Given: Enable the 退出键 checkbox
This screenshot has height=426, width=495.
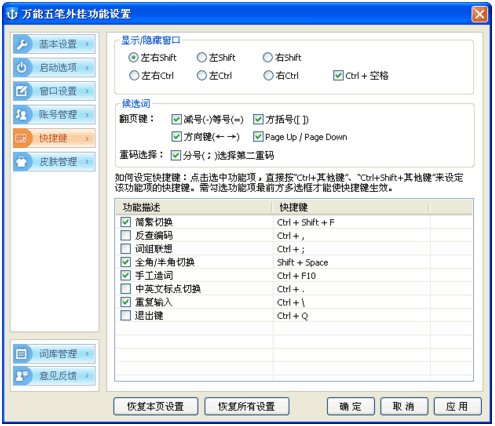Looking at the screenshot, I should pyautogui.click(x=125, y=315).
